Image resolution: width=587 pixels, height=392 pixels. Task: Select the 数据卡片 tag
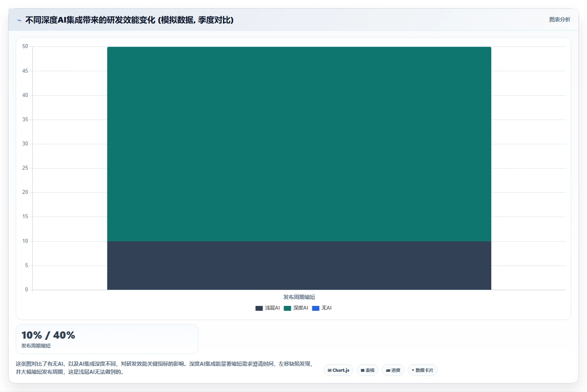(423, 370)
